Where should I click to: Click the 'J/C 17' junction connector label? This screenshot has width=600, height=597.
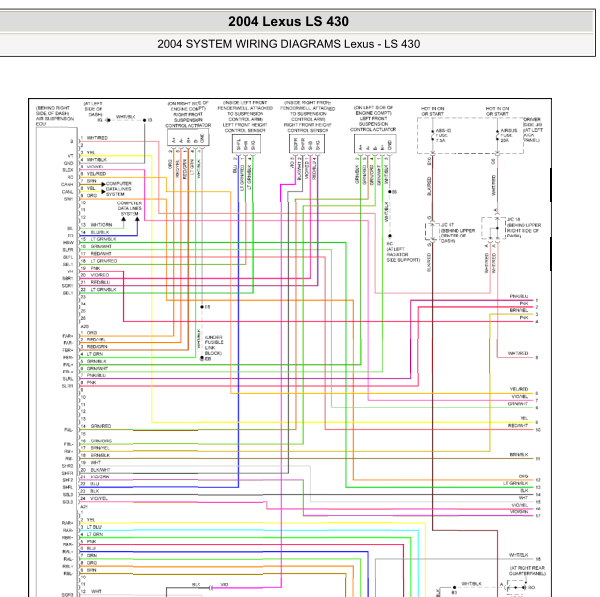(x=447, y=225)
